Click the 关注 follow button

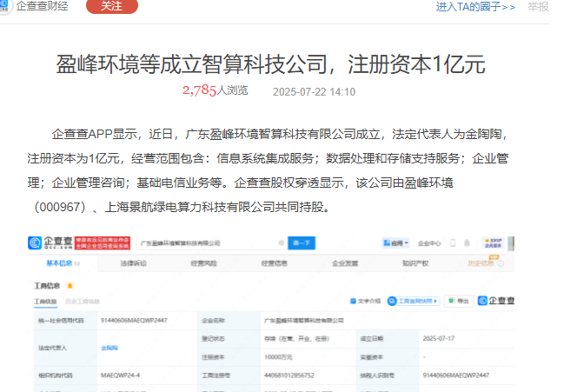112,6
